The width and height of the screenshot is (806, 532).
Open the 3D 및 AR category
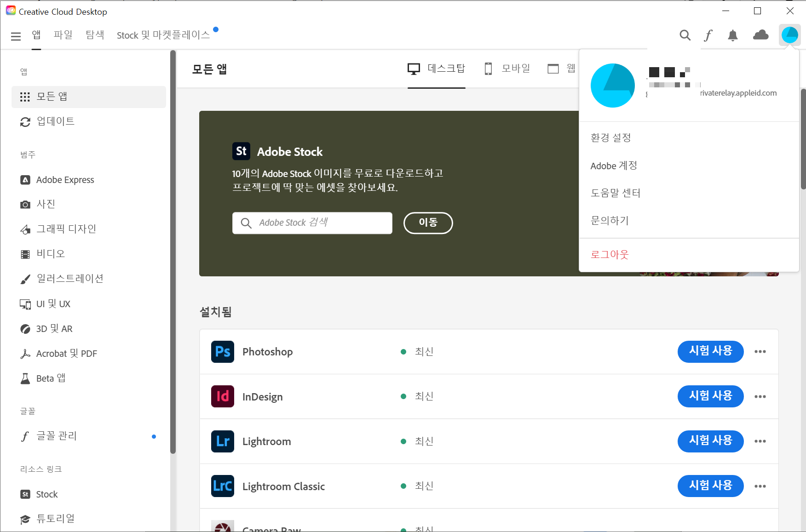(89, 329)
